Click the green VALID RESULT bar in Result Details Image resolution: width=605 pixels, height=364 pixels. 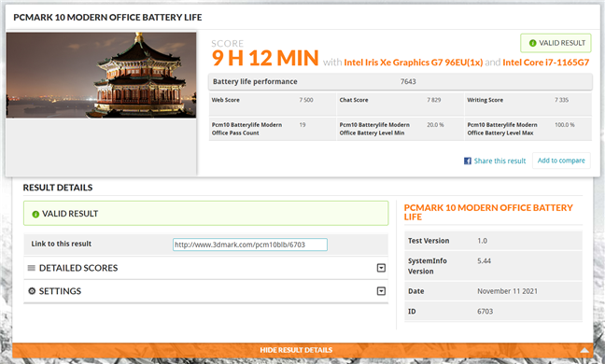(x=205, y=213)
